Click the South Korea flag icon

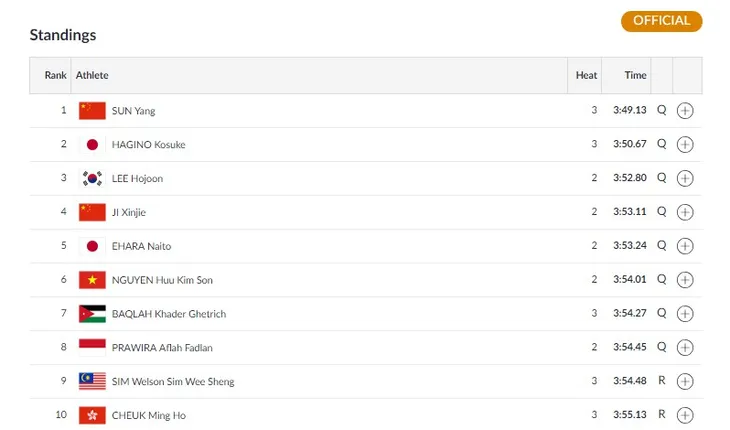(x=92, y=178)
